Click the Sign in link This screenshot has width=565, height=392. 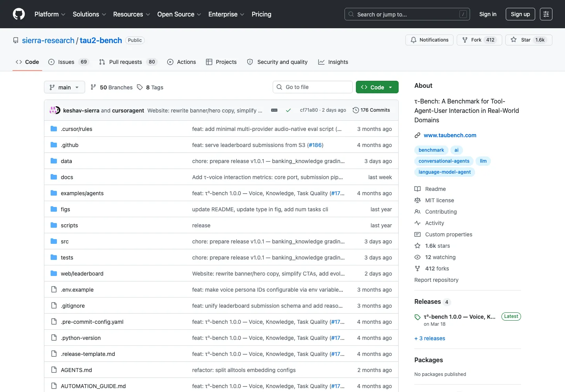(488, 14)
